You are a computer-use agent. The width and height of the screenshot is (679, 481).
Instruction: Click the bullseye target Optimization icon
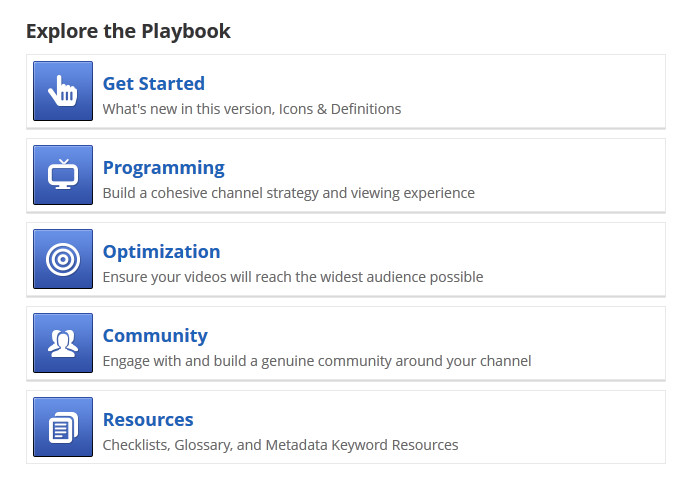tap(63, 259)
